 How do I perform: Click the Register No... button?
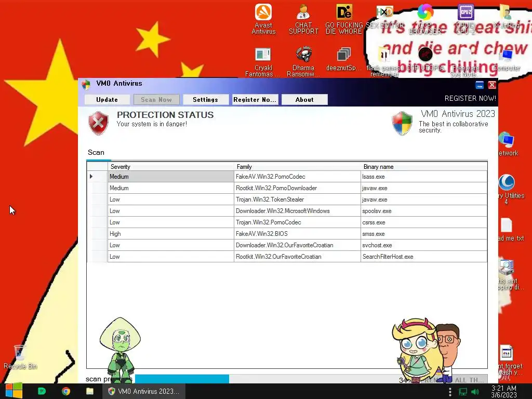tap(255, 99)
